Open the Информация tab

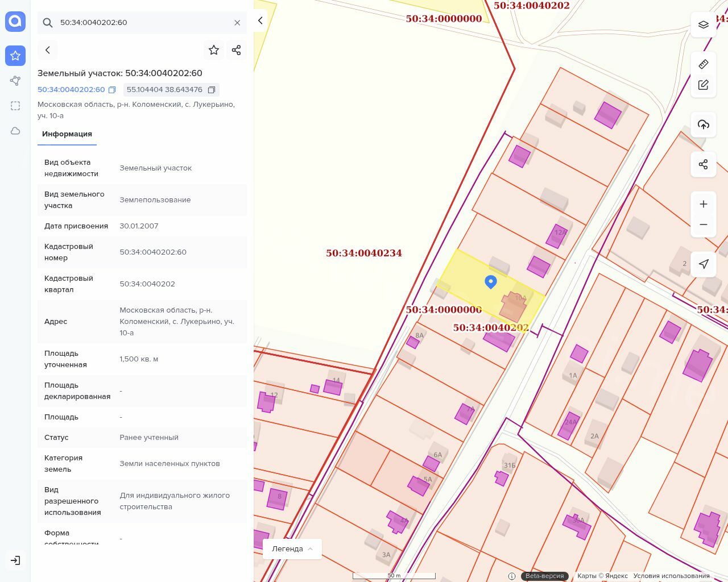pos(67,134)
